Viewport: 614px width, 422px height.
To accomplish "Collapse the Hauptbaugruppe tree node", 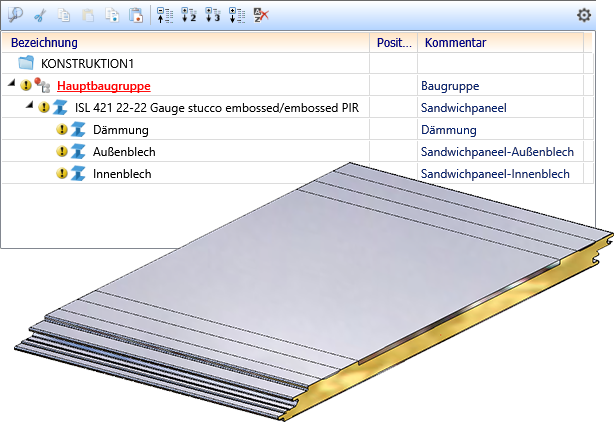I will click(x=12, y=83).
